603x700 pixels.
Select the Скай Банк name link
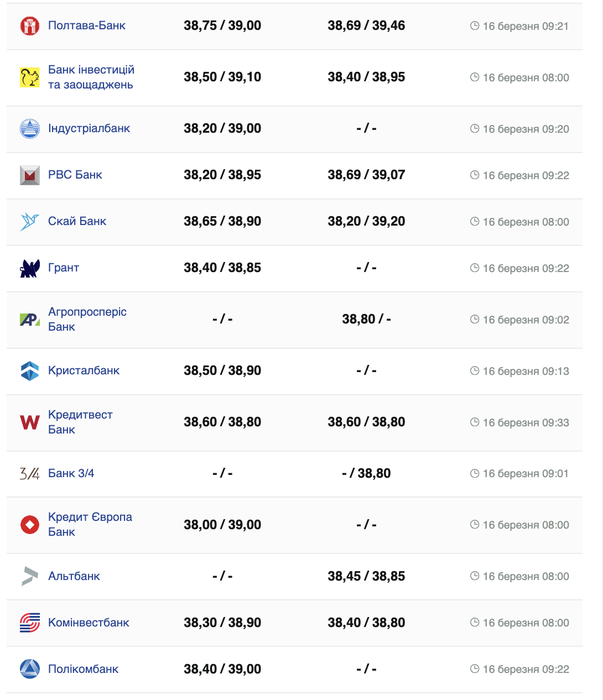(x=77, y=221)
